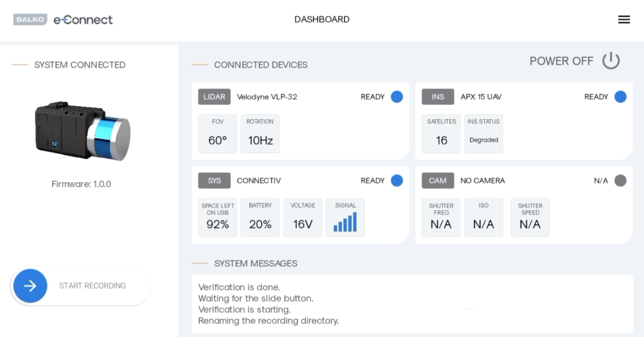Click the BALKO e-Connect logo
This screenshot has width=644, height=337.
[x=63, y=20]
